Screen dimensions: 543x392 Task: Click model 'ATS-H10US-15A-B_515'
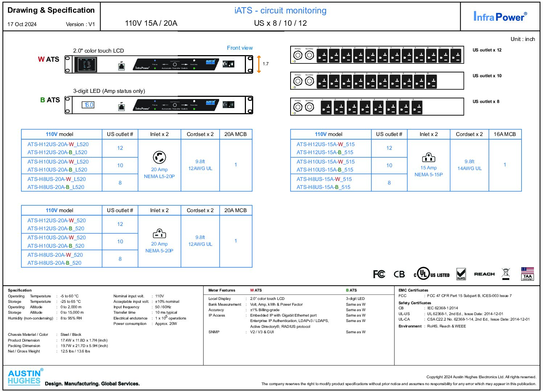tap(325, 170)
